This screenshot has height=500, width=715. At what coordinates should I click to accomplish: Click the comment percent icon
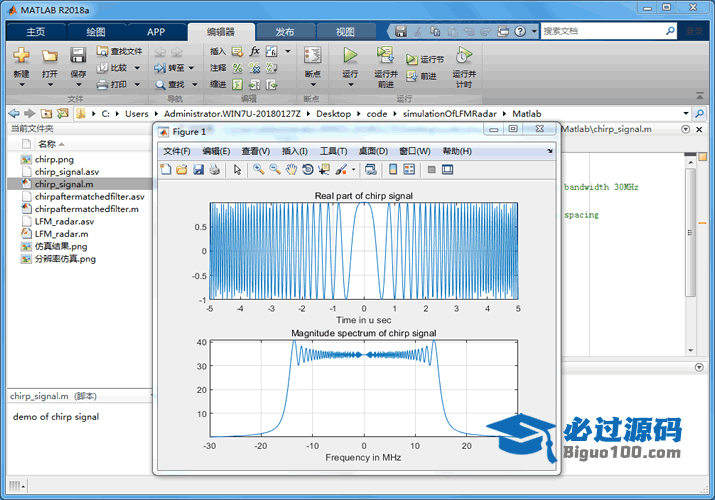(238, 68)
